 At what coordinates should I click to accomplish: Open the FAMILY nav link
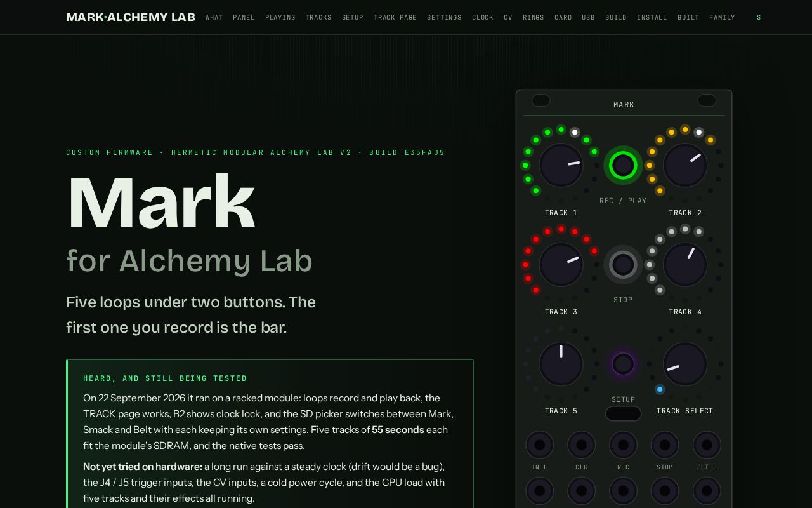[x=722, y=18]
